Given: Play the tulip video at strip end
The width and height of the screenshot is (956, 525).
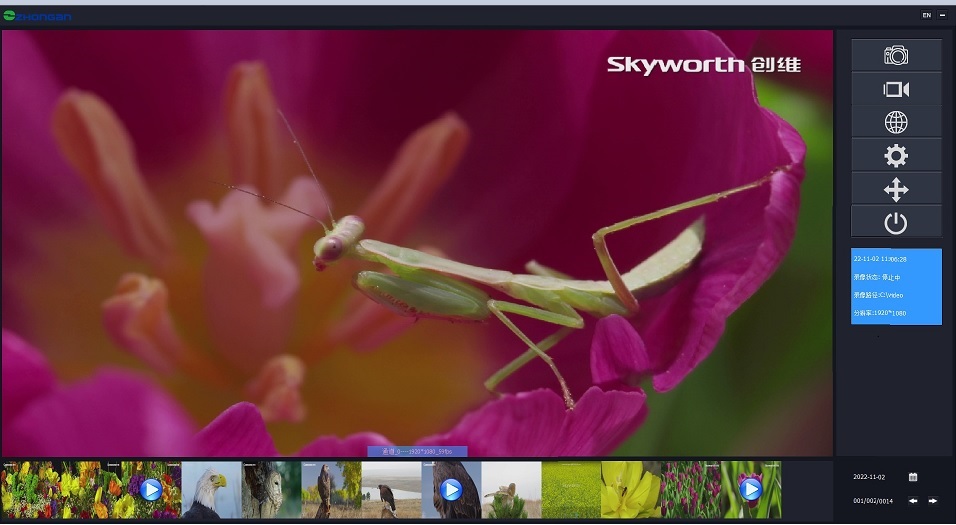Looking at the screenshot, I should tap(750, 490).
